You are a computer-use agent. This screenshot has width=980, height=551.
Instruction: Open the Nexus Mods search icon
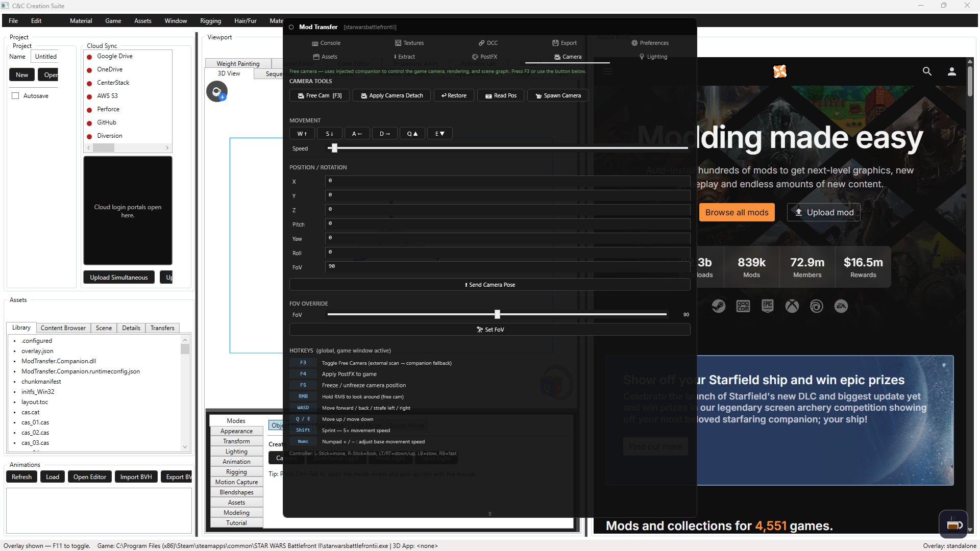(927, 71)
